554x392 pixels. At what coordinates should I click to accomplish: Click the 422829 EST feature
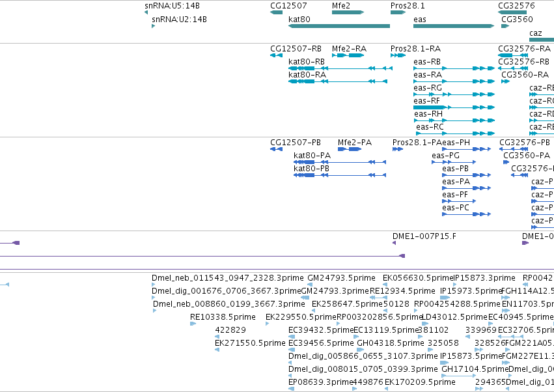click(x=217, y=337)
